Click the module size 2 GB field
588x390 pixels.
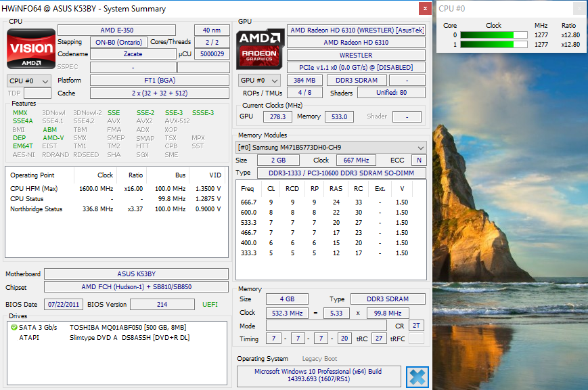pyautogui.click(x=278, y=160)
